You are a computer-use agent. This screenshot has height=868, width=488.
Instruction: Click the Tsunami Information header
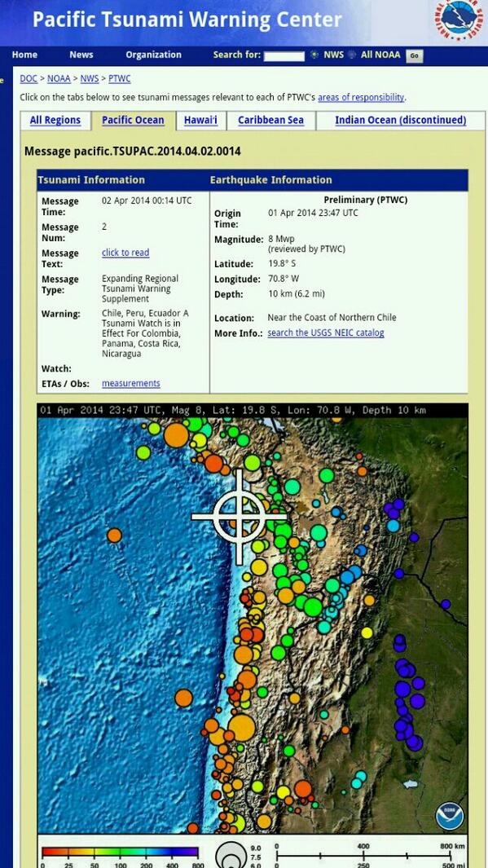click(x=91, y=180)
